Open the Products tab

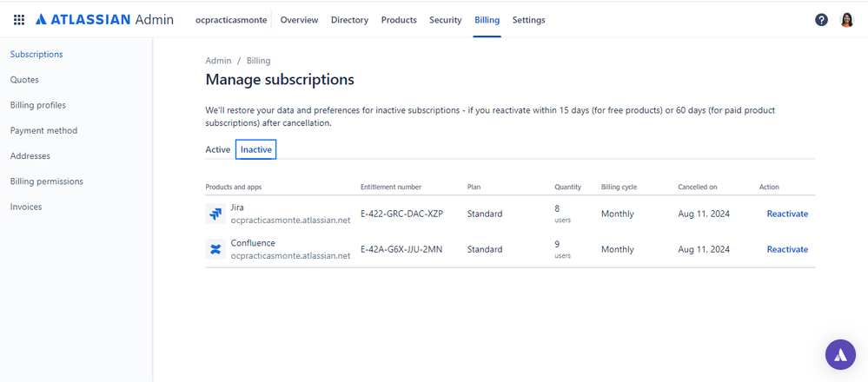click(x=399, y=20)
